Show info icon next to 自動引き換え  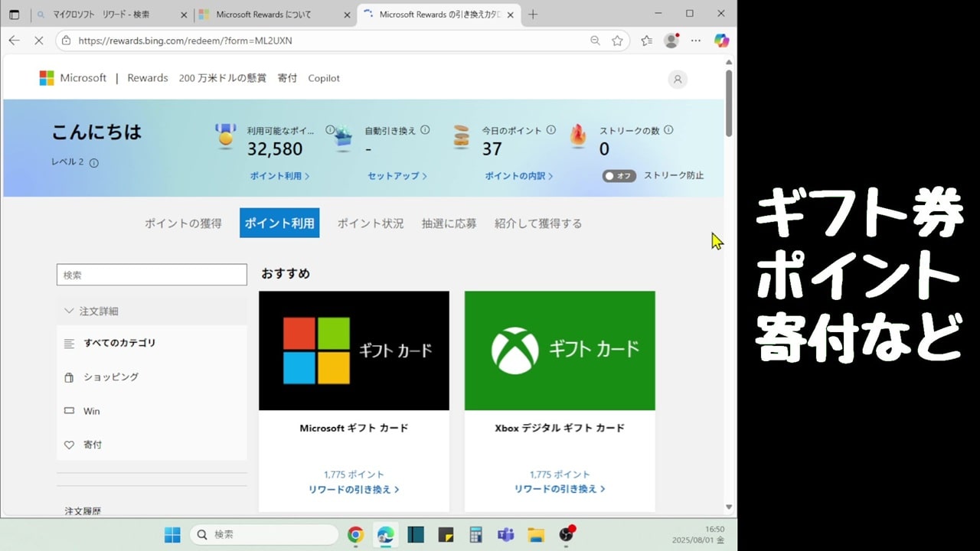pyautogui.click(x=425, y=130)
